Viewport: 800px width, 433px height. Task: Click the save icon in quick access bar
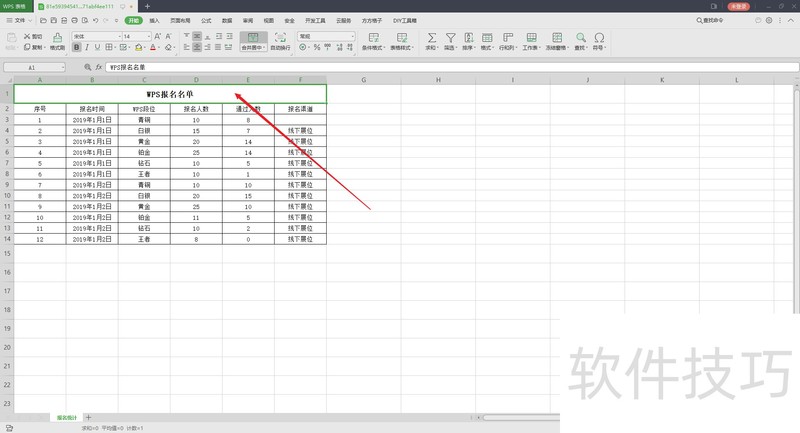[x=54, y=20]
